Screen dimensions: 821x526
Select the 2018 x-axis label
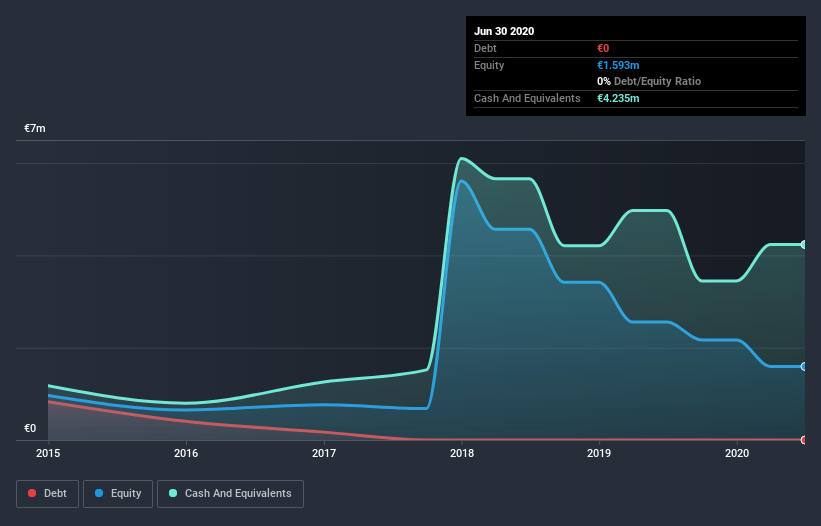[x=462, y=453]
